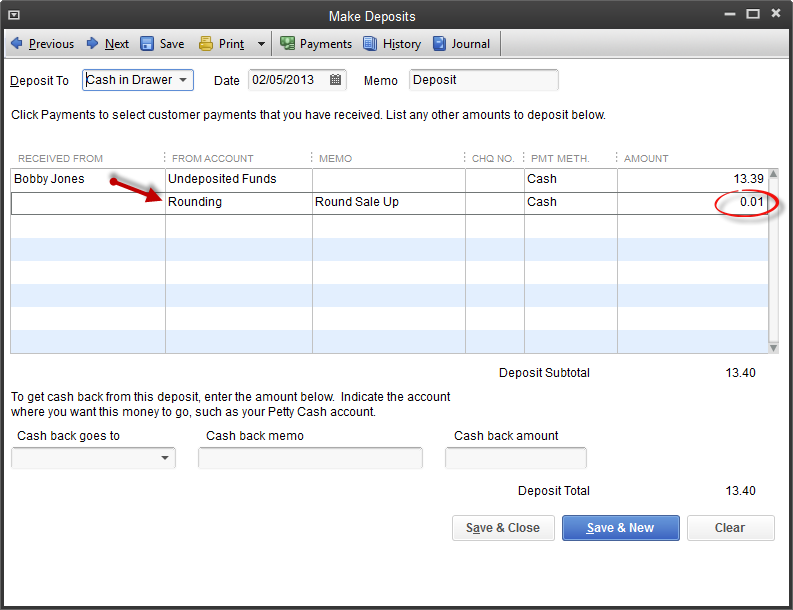The width and height of the screenshot is (793, 610).
Task: Click the Save floppy disk icon
Action: (x=147, y=44)
